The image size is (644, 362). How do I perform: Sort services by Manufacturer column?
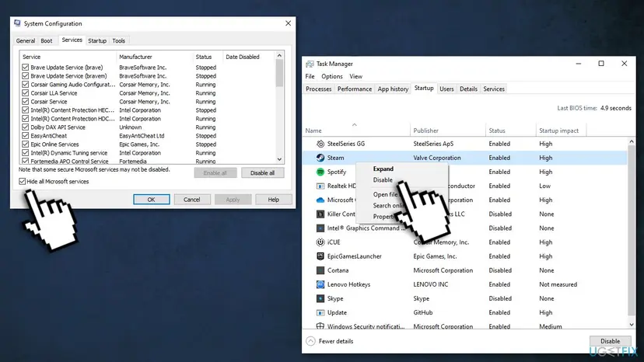[135, 57]
